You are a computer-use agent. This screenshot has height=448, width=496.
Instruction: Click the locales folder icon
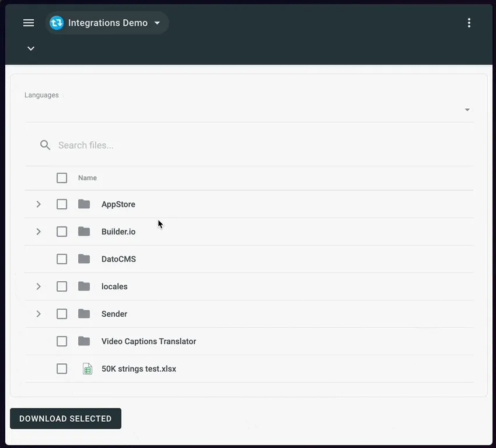(x=84, y=286)
